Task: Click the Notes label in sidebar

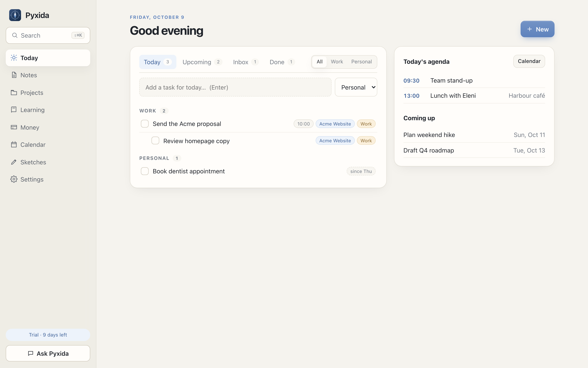Action: pyautogui.click(x=29, y=75)
